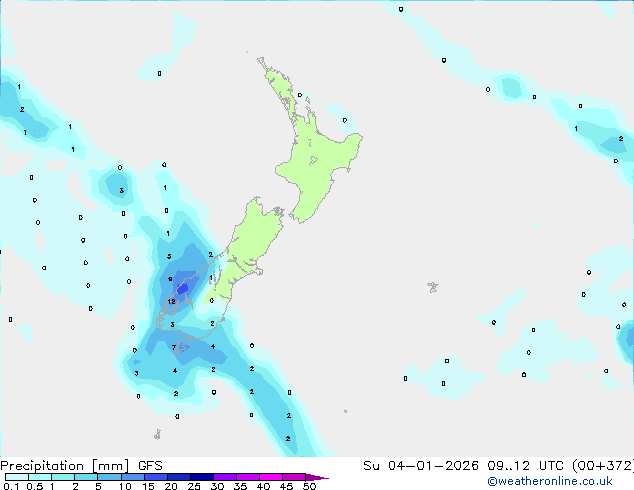Image resolution: width=634 pixels, height=490 pixels.
Task: Select the 30 mm purple legend swatch
Action: pyautogui.click(x=225, y=477)
